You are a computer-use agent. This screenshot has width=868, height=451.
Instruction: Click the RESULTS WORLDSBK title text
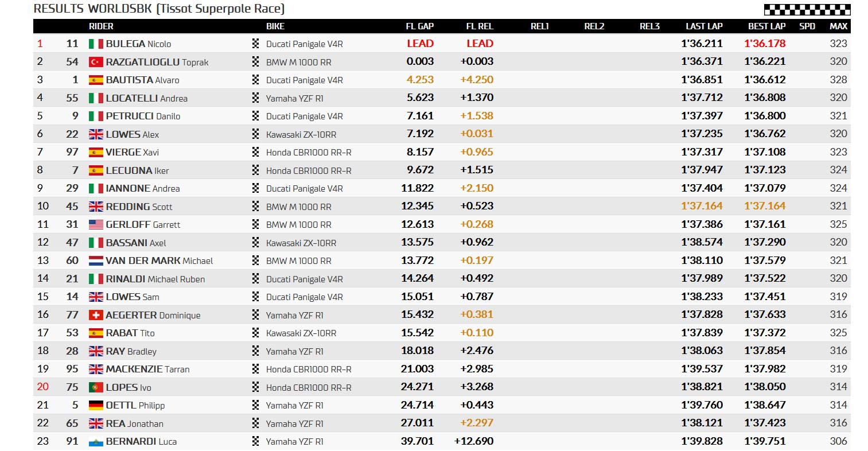tap(159, 9)
